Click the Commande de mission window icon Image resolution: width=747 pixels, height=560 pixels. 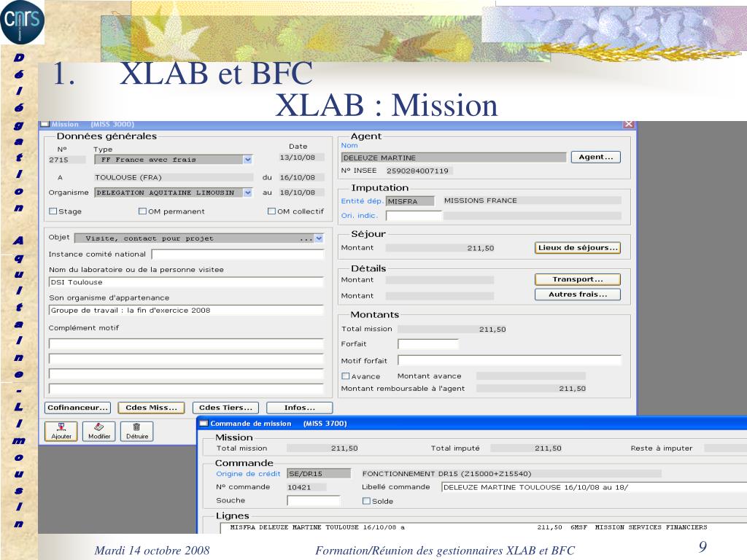(204, 424)
